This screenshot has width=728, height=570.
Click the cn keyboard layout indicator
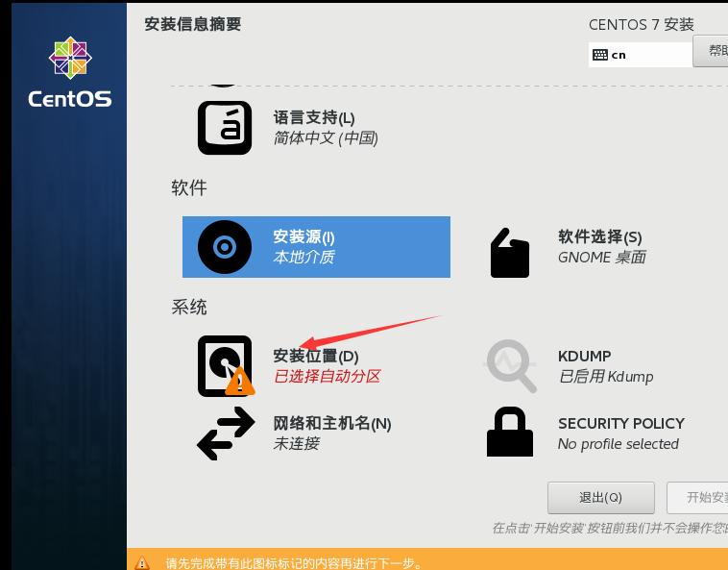tap(641, 55)
